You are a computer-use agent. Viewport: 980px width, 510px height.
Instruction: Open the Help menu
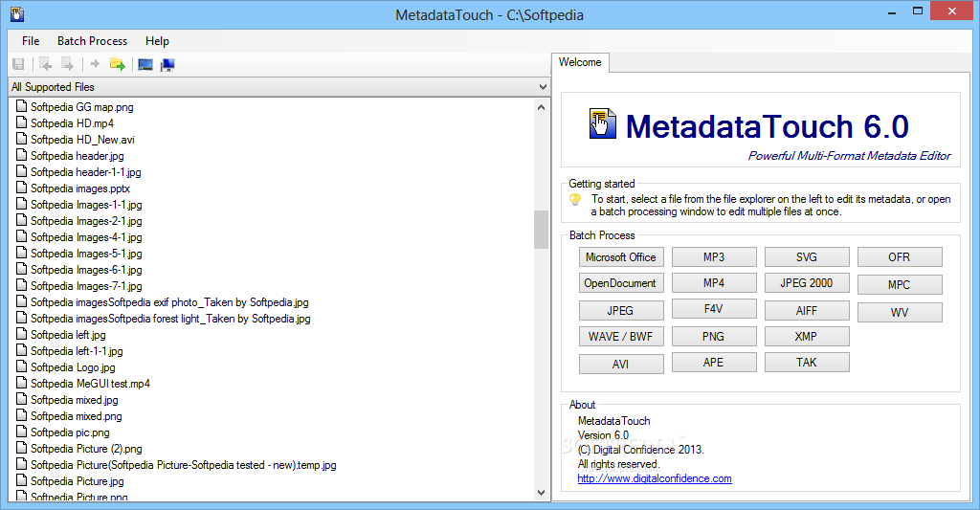click(158, 40)
